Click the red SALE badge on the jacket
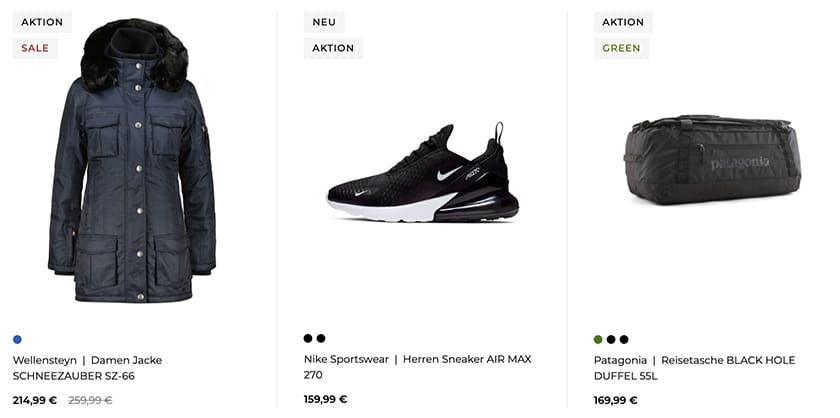 (35, 48)
